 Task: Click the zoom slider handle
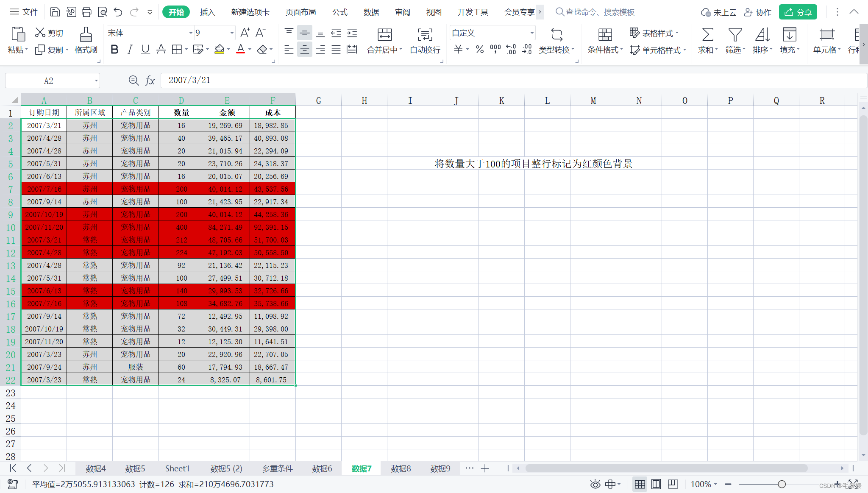point(782,484)
